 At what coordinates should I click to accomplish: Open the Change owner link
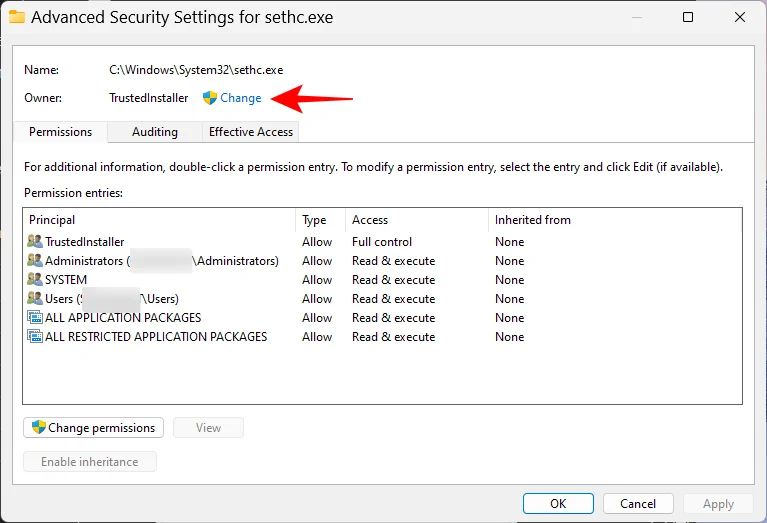click(x=241, y=98)
